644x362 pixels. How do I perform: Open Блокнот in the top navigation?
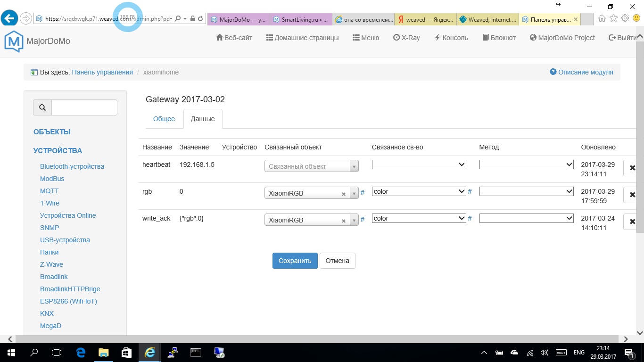pyautogui.click(x=499, y=38)
